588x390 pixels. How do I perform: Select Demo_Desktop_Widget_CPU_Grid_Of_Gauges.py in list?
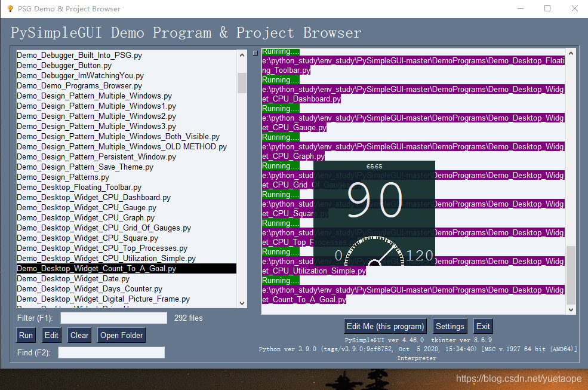point(127,228)
